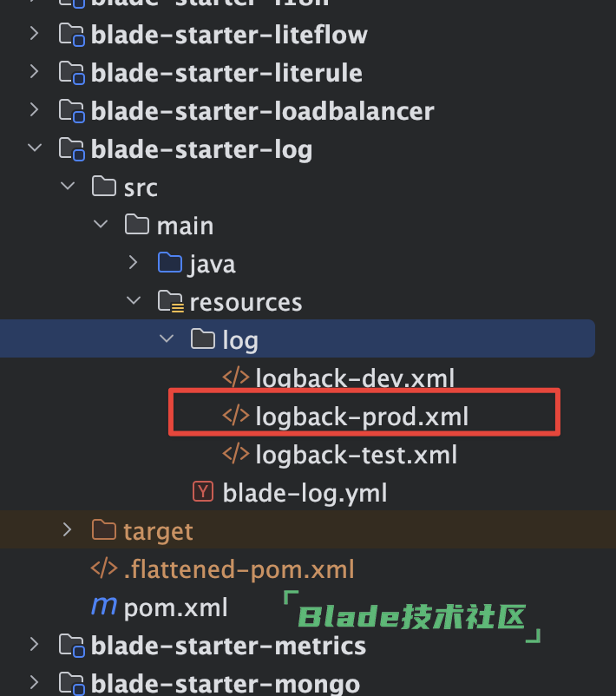
Task: Click the XML icon beside logback-prod.xml
Action: click(x=235, y=417)
